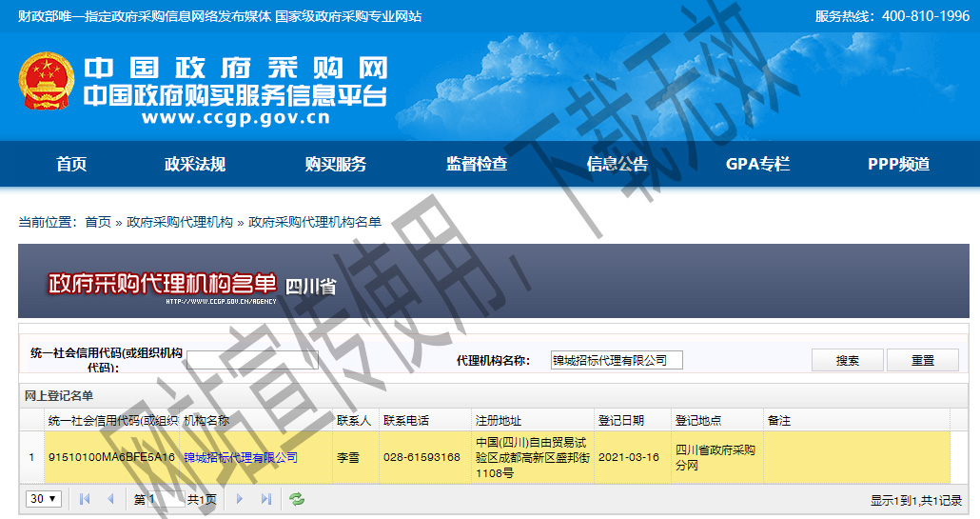Switch to PPP频道 navigation item
This screenshot has height=519, width=980.
(x=899, y=164)
